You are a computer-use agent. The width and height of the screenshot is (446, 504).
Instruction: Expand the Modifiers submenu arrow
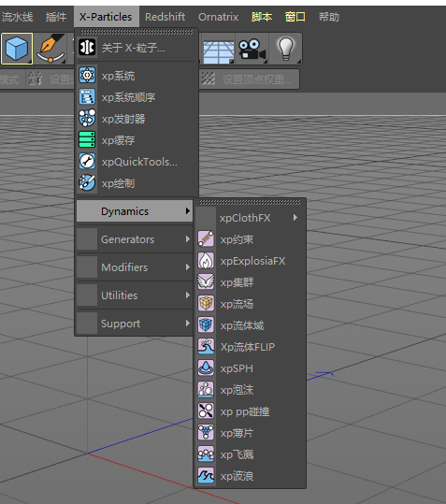coord(188,266)
